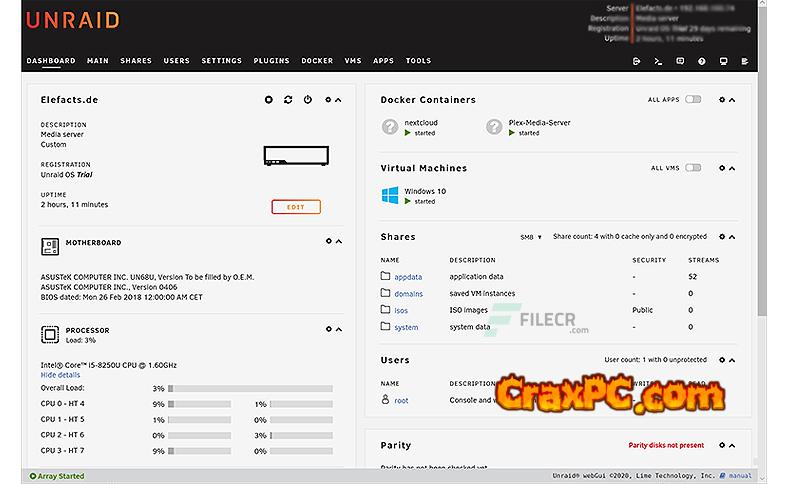Viewport: 786px width, 484px height.
Task: Click the nextcloud container icon
Action: [x=389, y=127]
